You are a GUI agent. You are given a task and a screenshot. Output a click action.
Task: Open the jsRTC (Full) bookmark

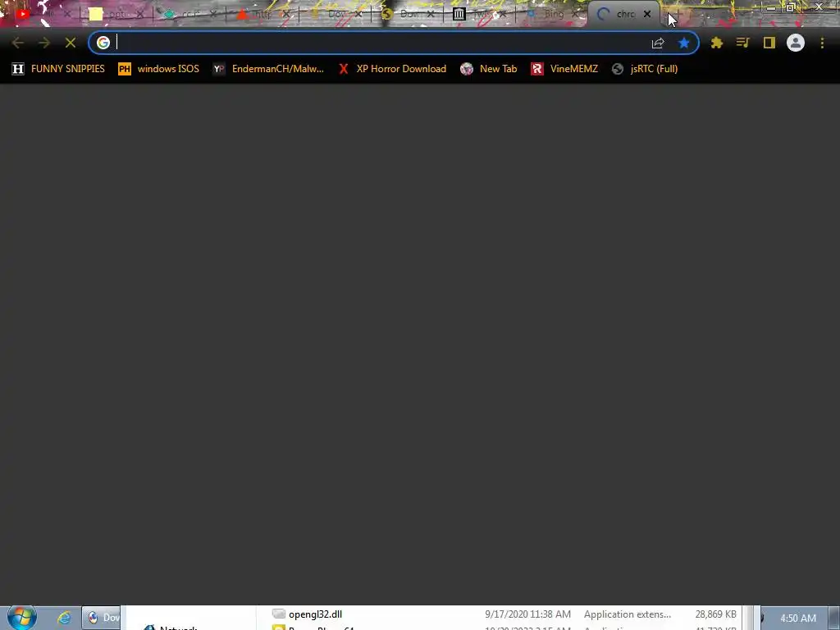[x=645, y=69]
